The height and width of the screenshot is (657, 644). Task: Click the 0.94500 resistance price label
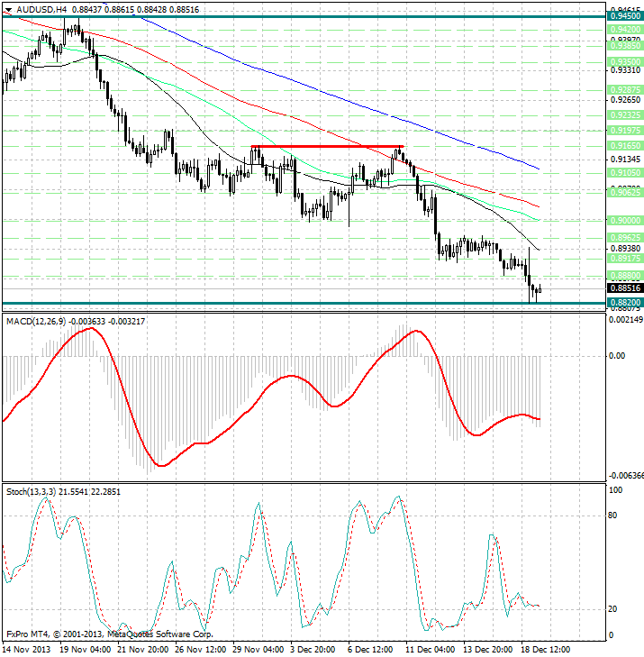coord(624,15)
